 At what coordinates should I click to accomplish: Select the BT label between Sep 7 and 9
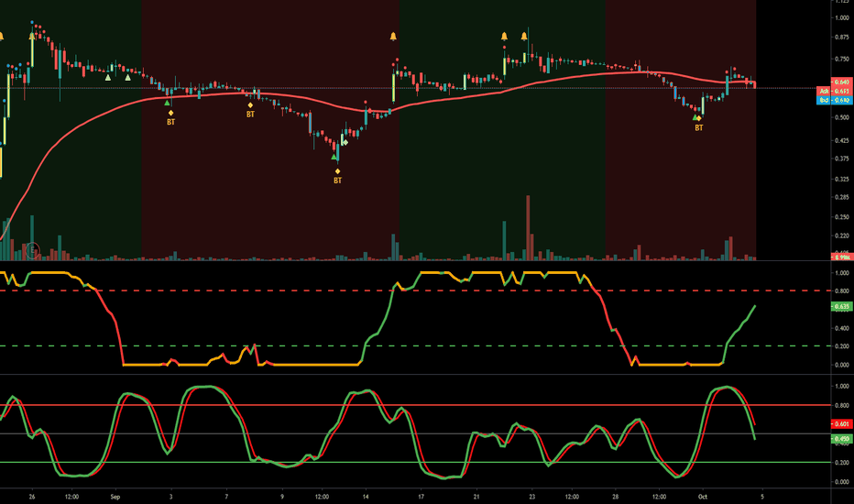tap(250, 115)
